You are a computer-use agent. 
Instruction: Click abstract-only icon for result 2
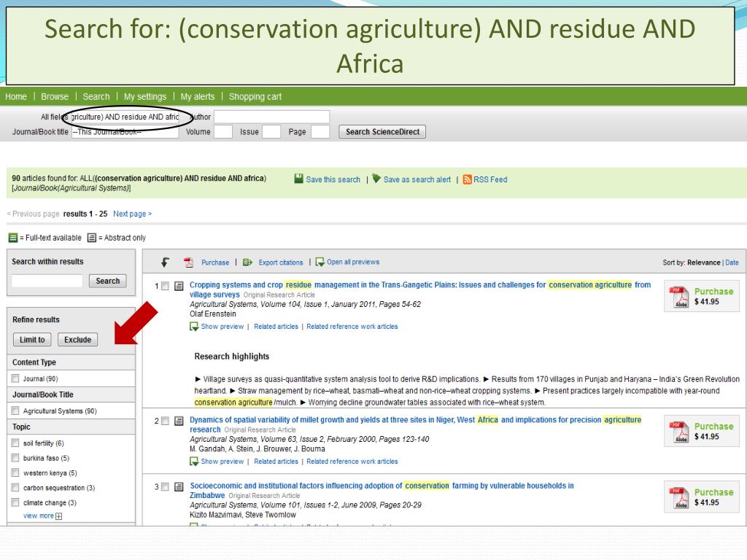pyautogui.click(x=179, y=421)
